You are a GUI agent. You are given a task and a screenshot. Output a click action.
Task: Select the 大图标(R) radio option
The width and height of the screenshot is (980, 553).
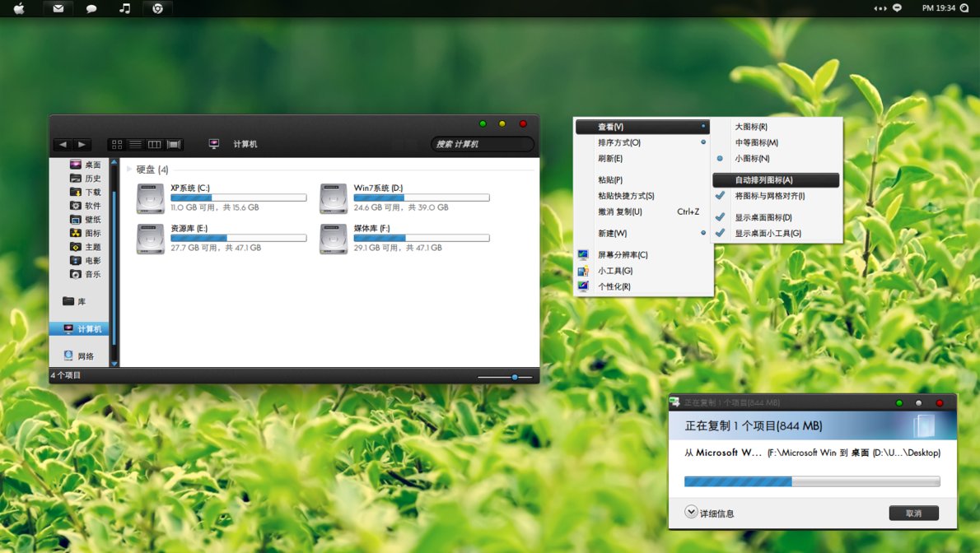point(751,127)
